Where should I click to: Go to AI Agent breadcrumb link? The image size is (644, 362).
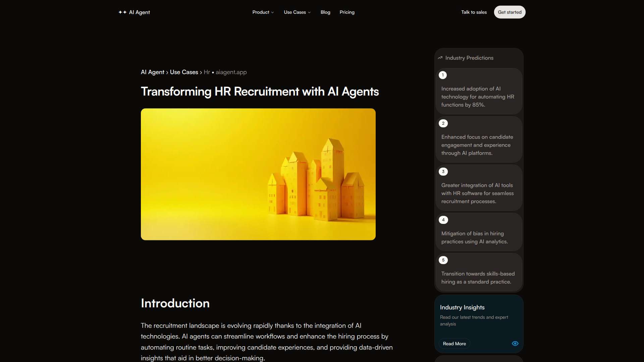(x=152, y=72)
